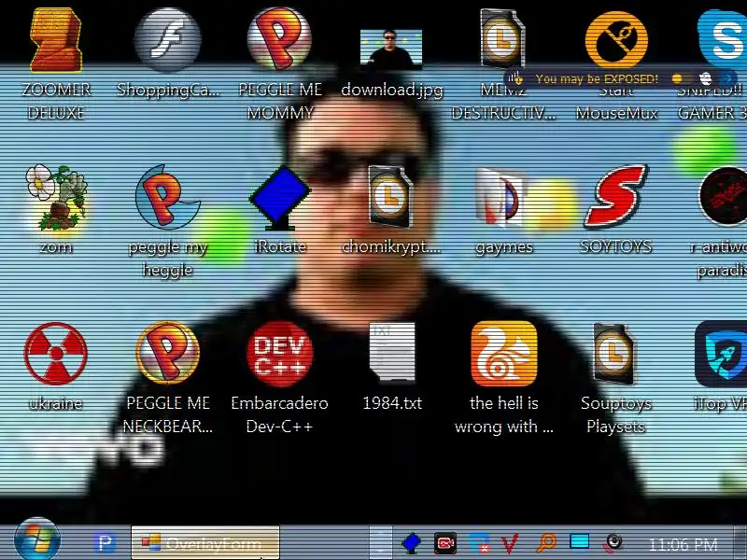Screen dimensions: 747x560
Task: Launch Souptoys Playsets shortcut
Action: coord(614,354)
